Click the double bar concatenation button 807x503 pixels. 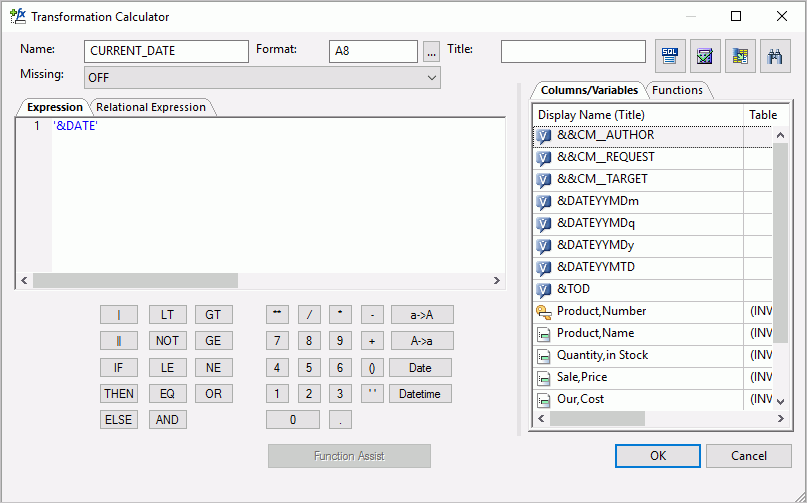(x=119, y=340)
